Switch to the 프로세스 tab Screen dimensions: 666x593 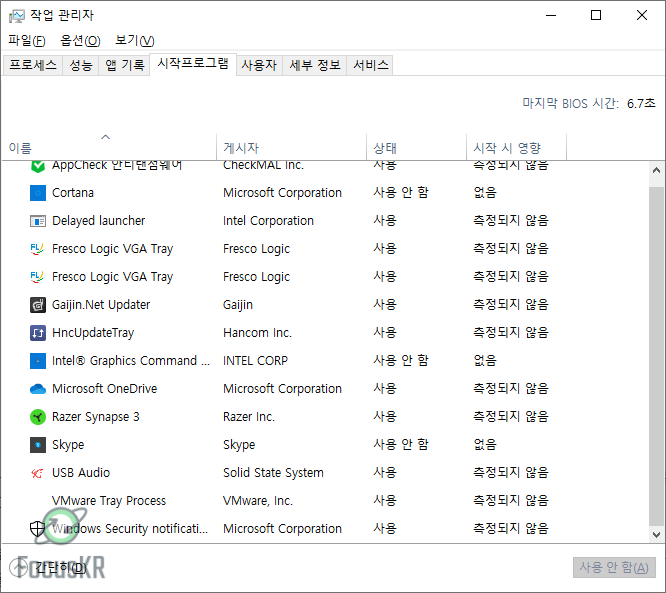pyautogui.click(x=33, y=65)
